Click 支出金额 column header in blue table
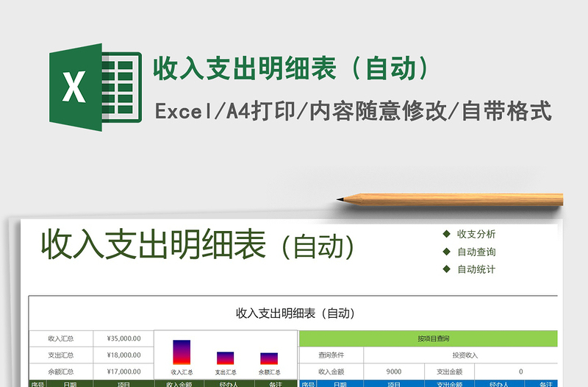This screenshot has height=387, width=588. (x=449, y=383)
